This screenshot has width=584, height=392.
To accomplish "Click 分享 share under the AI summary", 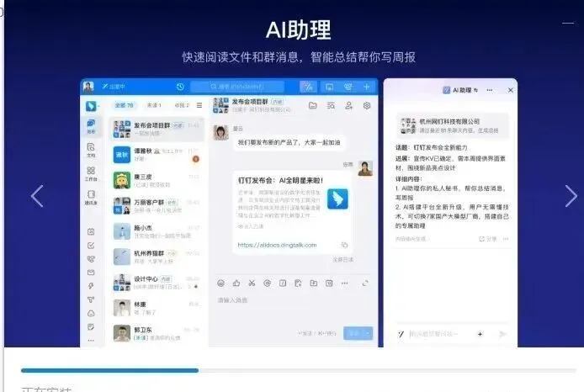I will click(x=488, y=239).
